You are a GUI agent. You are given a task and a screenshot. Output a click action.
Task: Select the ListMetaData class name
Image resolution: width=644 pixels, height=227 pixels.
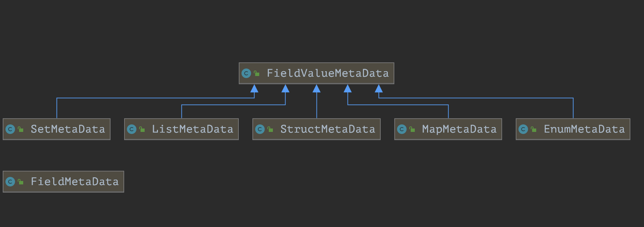pos(192,129)
